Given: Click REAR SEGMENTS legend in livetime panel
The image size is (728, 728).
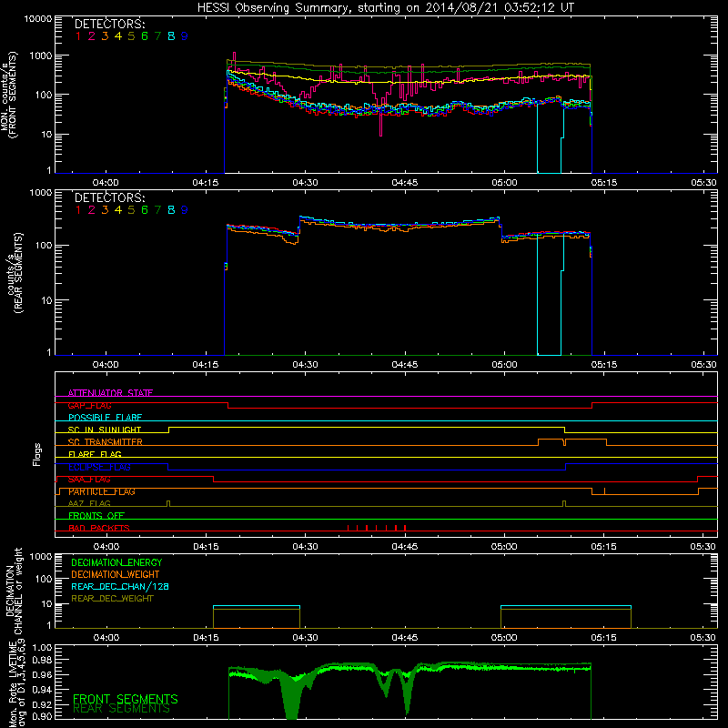Looking at the screenshot, I should tap(122, 709).
